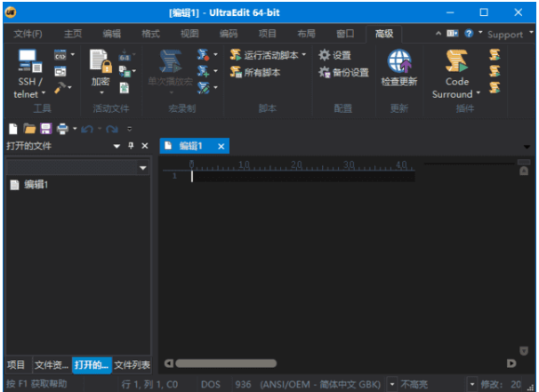
Task: Switch to the 主页 ribbon tab
Action: click(x=73, y=34)
